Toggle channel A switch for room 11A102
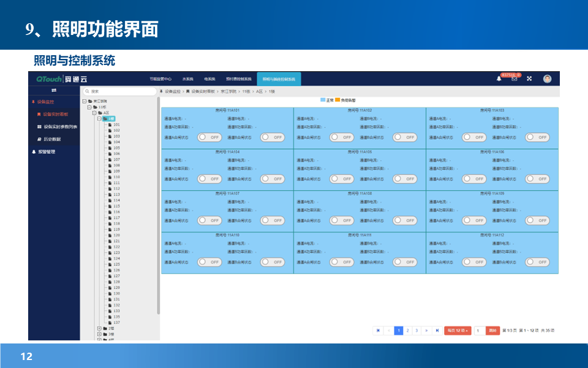Screen dimensions: 588x368 point(342,137)
